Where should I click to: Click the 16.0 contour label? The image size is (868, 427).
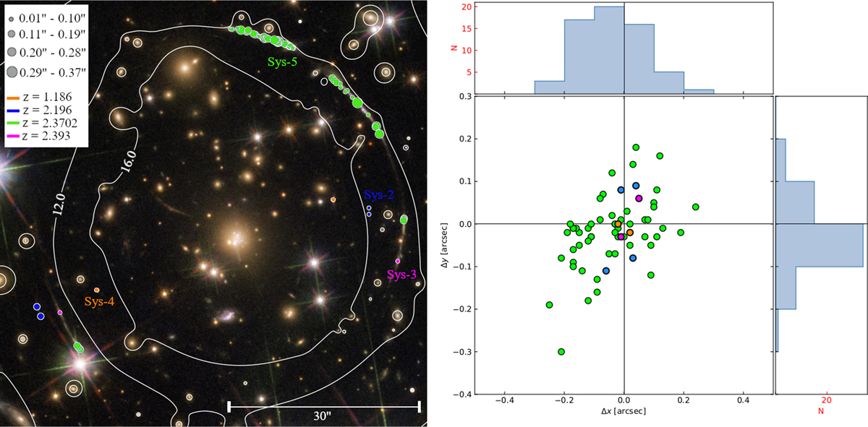pyautogui.click(x=130, y=160)
